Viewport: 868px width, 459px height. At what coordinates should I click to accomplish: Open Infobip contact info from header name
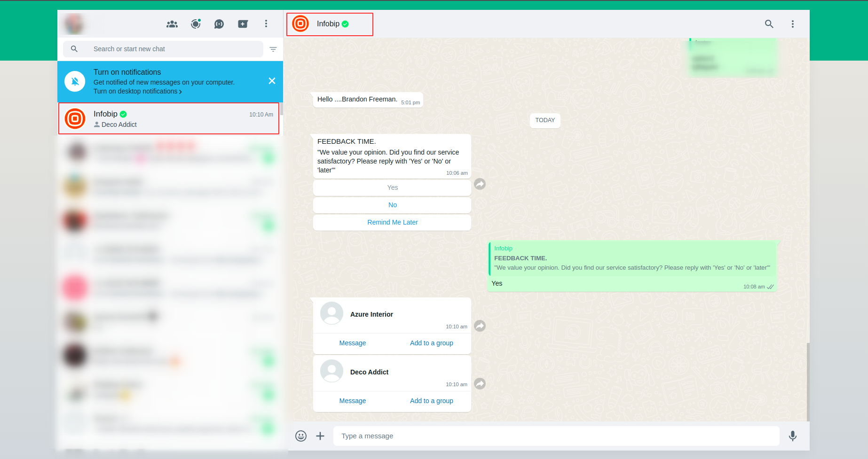pos(328,24)
